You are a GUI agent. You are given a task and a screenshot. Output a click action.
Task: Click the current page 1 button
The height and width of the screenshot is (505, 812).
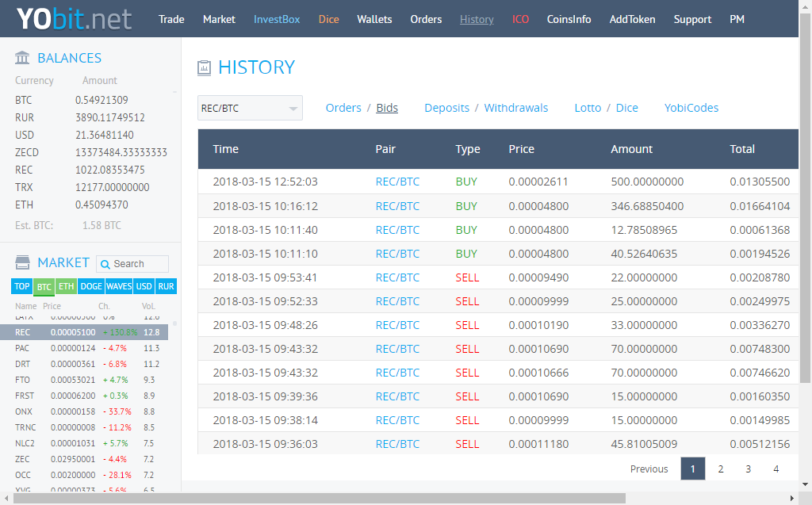point(693,469)
